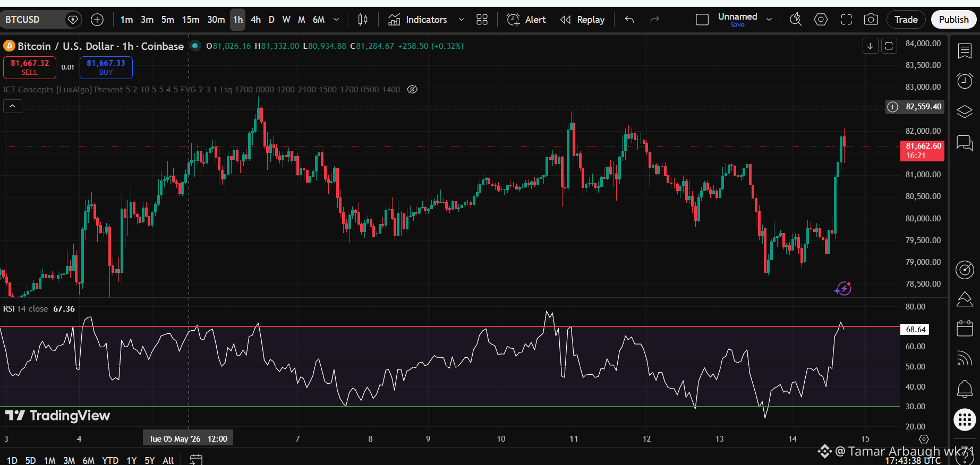980x465 pixels.
Task: Open chart settings hexagon gear icon
Action: coord(821,20)
